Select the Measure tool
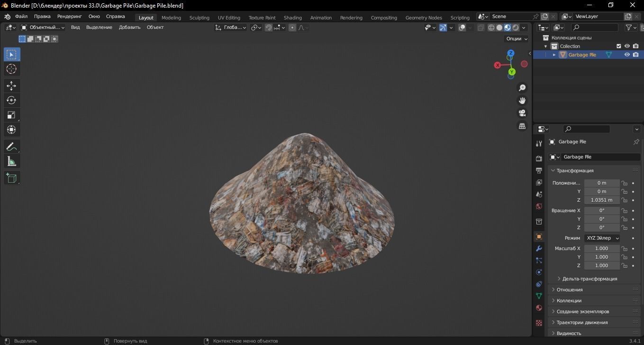Viewport: 644px width, 345px height. [11, 162]
